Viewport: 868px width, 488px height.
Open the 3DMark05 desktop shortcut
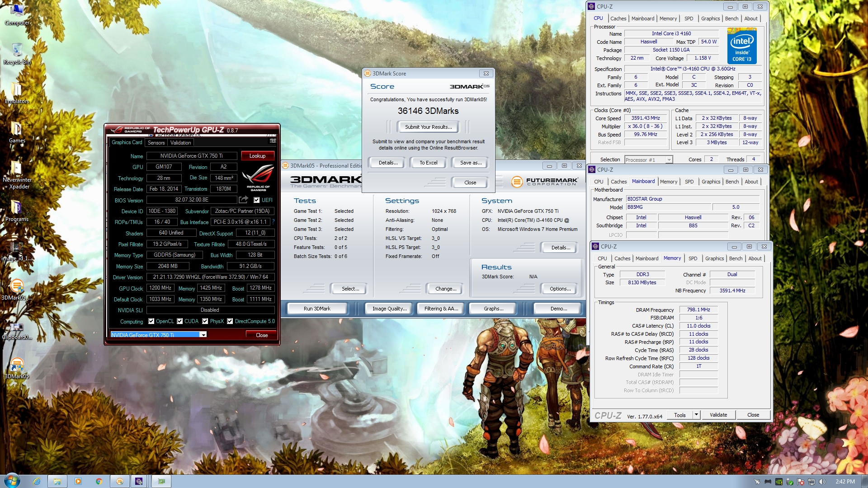tap(17, 367)
